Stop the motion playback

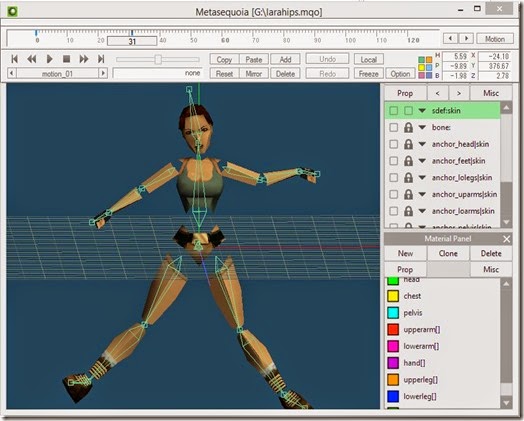coord(67,59)
